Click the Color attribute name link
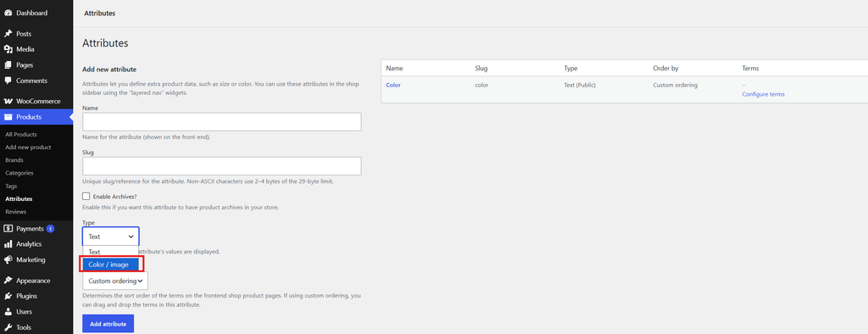 click(x=393, y=86)
